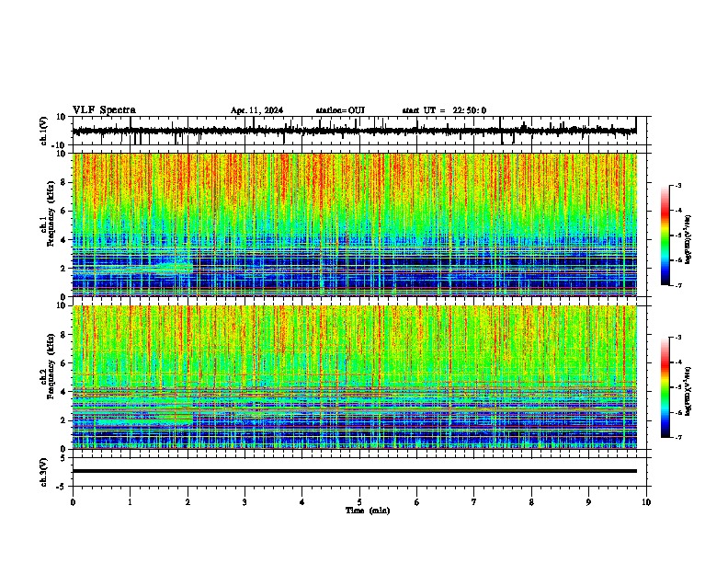Click the time axis tick label "1"
Screen dimensions: 728x563
point(130,502)
